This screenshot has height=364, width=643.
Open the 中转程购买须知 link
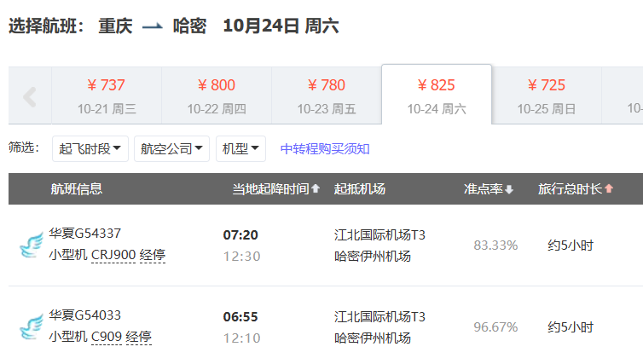325,149
